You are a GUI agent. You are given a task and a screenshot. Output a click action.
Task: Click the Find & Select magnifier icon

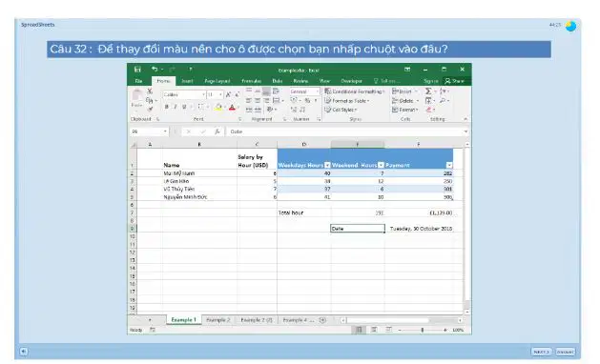point(443,100)
